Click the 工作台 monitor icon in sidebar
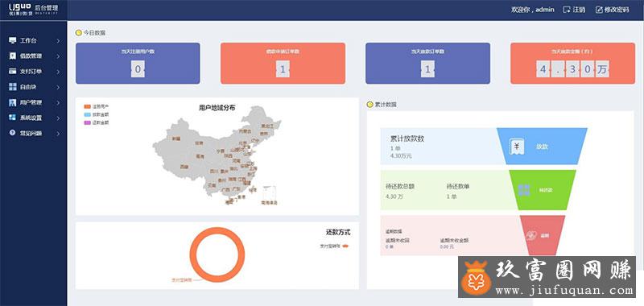The width and height of the screenshot is (644, 306). pos(12,40)
